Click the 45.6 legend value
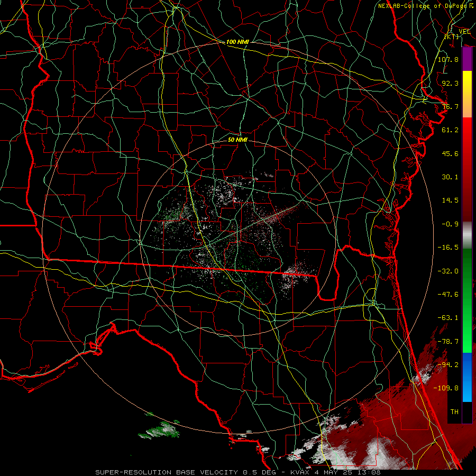The height and width of the screenshot is (476, 476). 450,153
